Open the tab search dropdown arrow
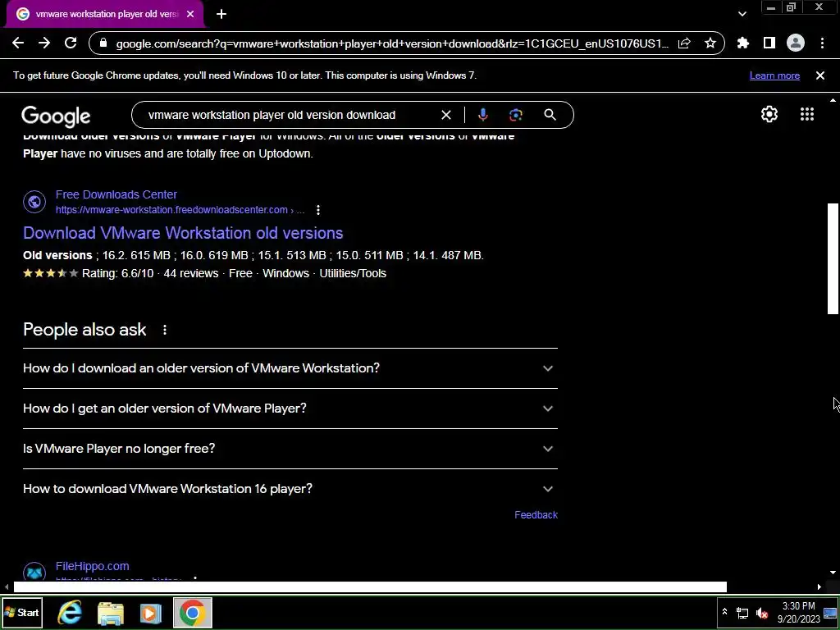 pyautogui.click(x=742, y=15)
